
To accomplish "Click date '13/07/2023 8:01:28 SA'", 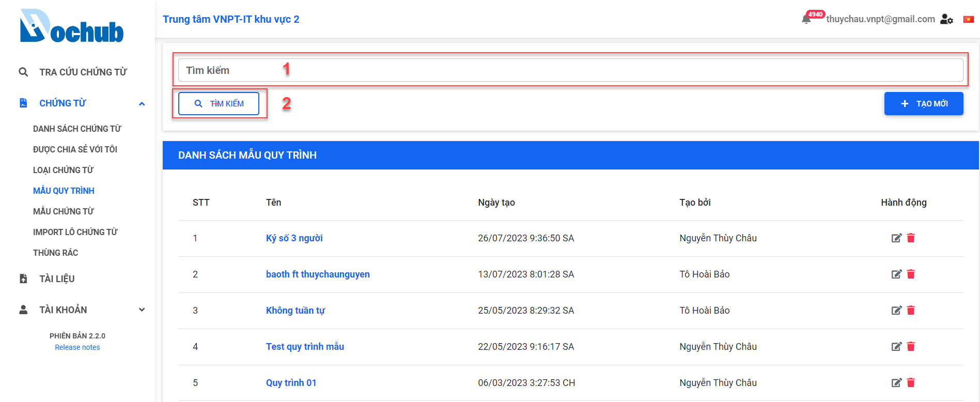I will (x=526, y=274).
